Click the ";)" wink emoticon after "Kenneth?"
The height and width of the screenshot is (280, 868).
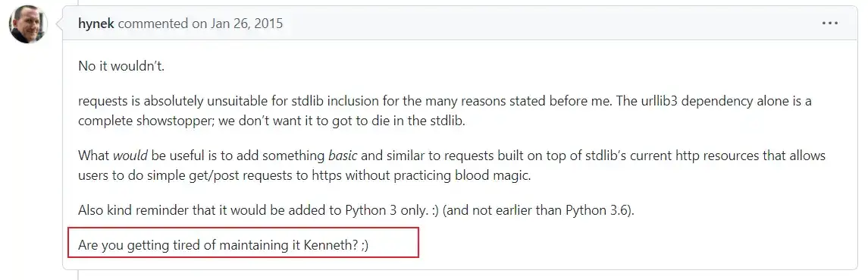tap(364, 245)
